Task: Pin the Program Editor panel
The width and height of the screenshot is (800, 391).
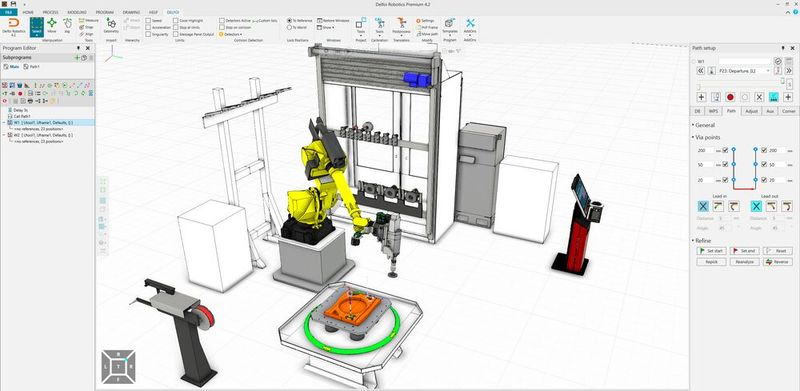Action: pos(79,48)
